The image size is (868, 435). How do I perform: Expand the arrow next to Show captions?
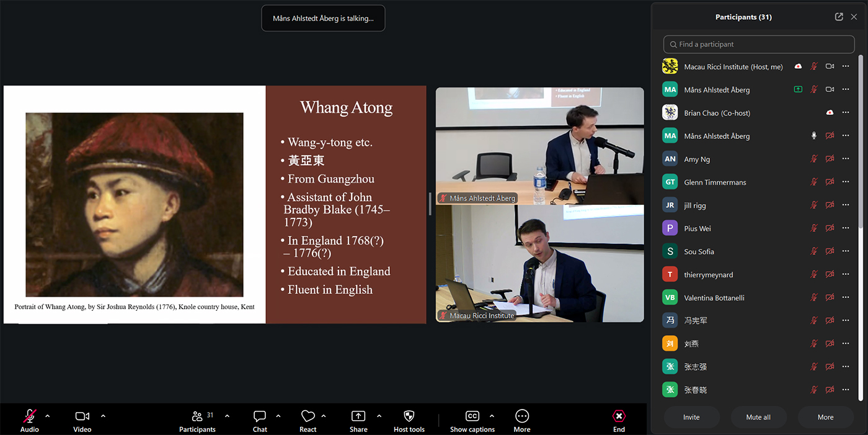[492, 416]
